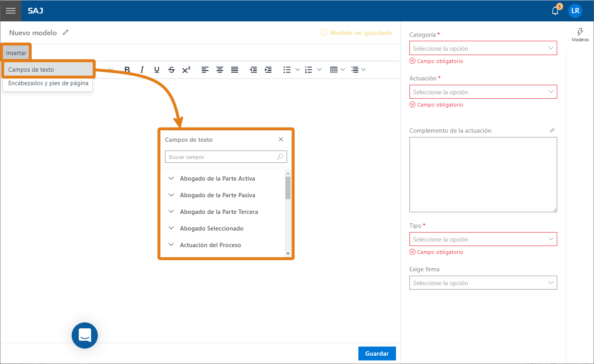Open bulleted list style dropdown arrow
This screenshot has height=364, width=594.
click(297, 70)
